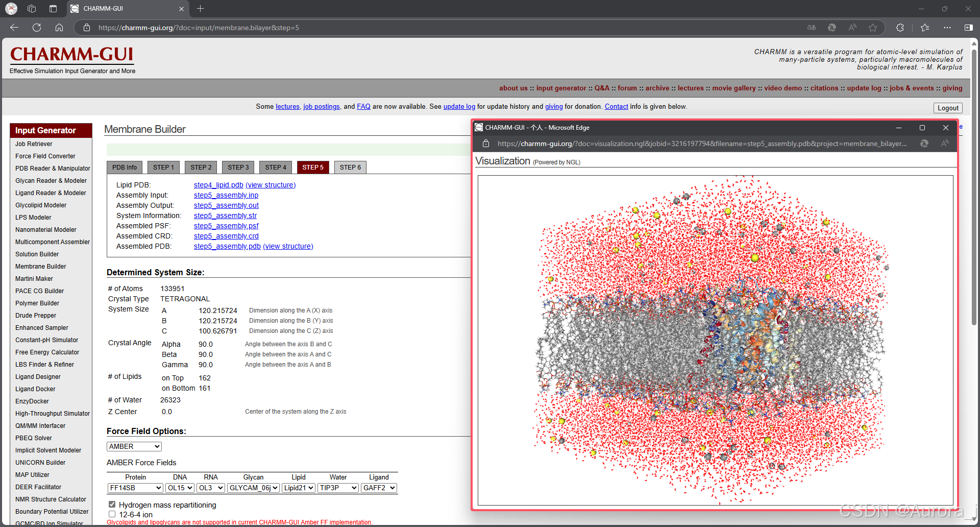The width and height of the screenshot is (980, 527).
Task: Open the RNA OL3 dropdown
Action: click(211, 488)
